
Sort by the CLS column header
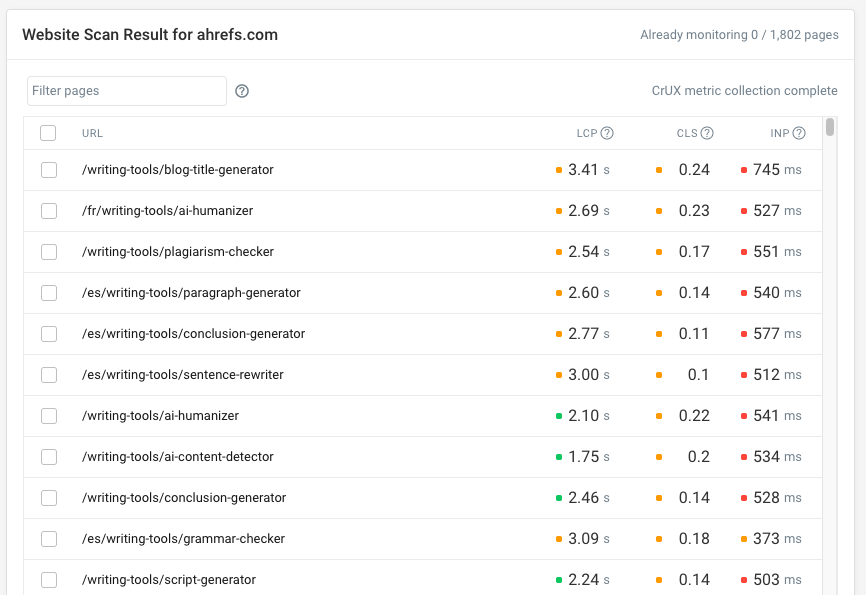686,133
